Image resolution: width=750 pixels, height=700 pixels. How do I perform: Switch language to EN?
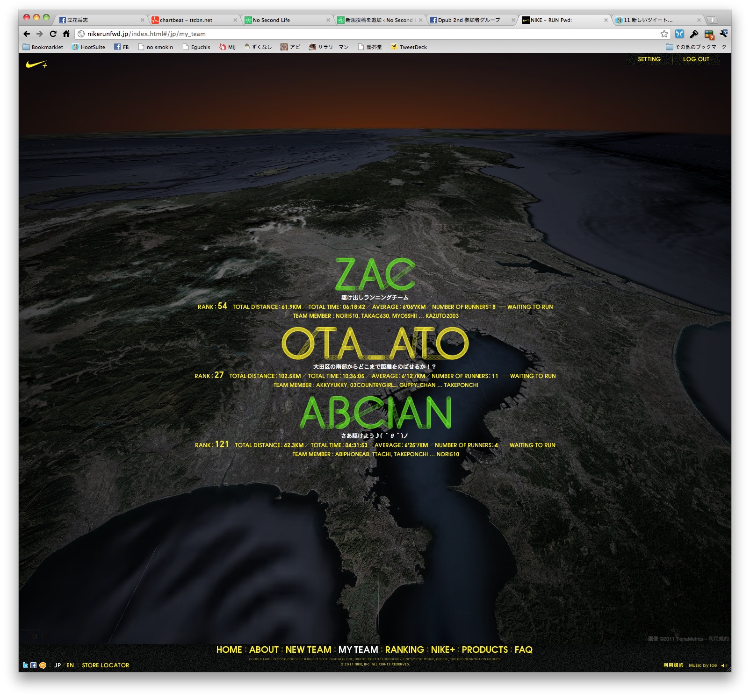(x=70, y=665)
